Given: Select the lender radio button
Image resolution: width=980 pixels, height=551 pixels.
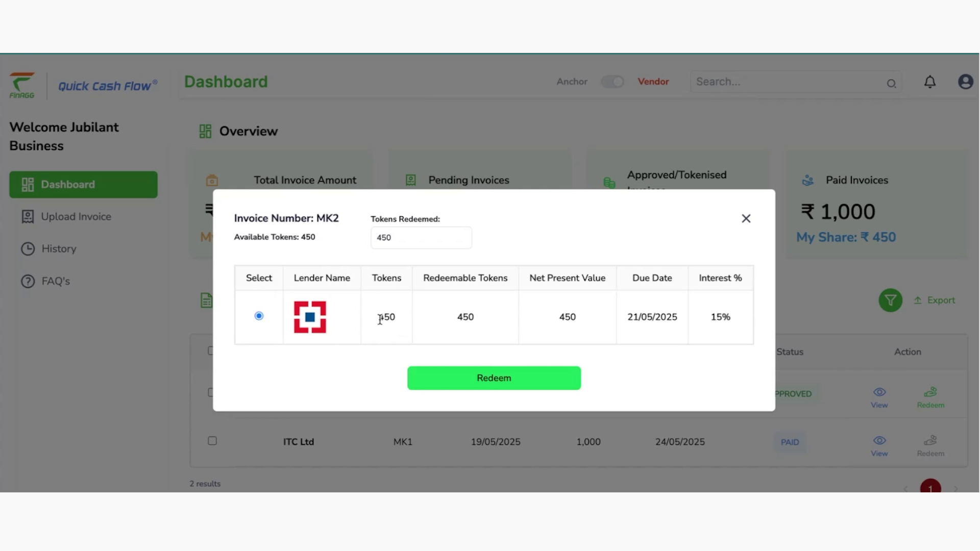Looking at the screenshot, I should (x=259, y=316).
